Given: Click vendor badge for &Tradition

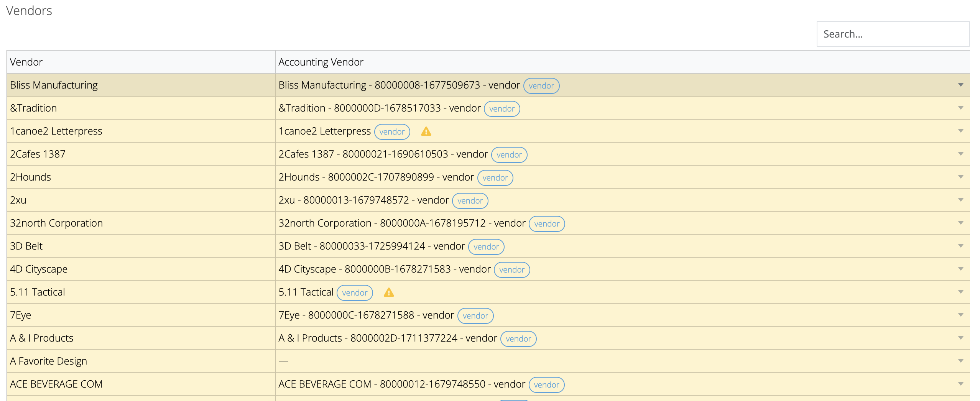Looking at the screenshot, I should (x=502, y=108).
